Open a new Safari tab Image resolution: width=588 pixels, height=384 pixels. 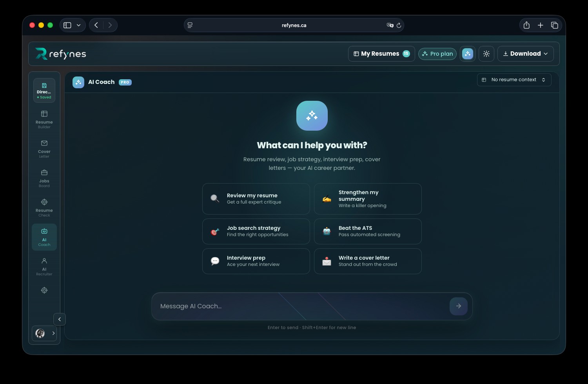pos(540,25)
